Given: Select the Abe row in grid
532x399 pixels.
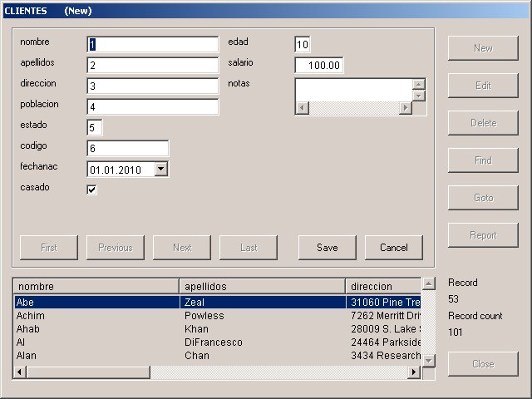Looking at the screenshot, I should (x=217, y=302).
